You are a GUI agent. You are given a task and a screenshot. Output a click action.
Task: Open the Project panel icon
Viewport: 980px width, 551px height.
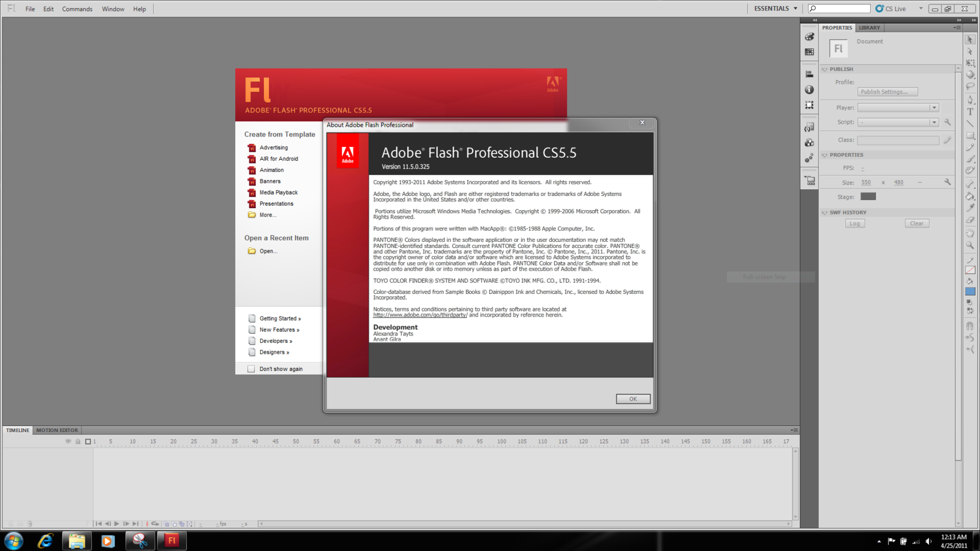pyautogui.click(x=810, y=181)
